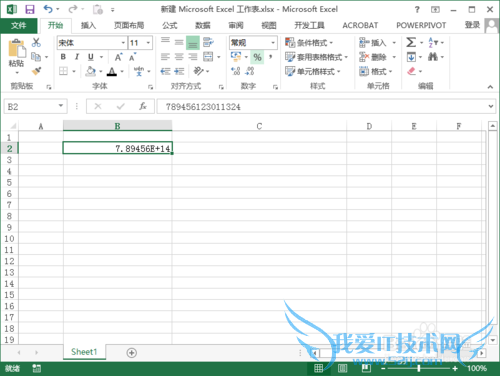Collapse the ribbon with the chevron

[490, 87]
